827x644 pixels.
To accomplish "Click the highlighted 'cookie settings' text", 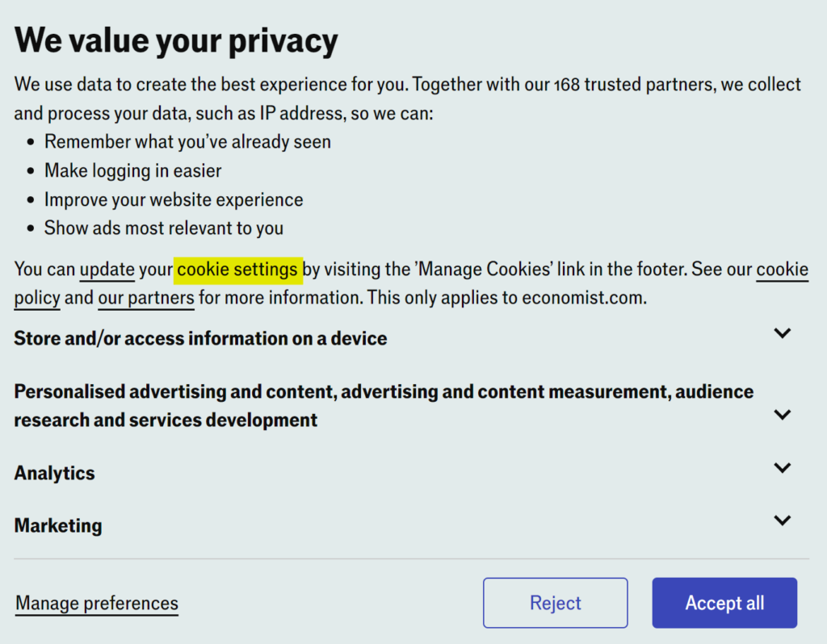I will coord(237,270).
